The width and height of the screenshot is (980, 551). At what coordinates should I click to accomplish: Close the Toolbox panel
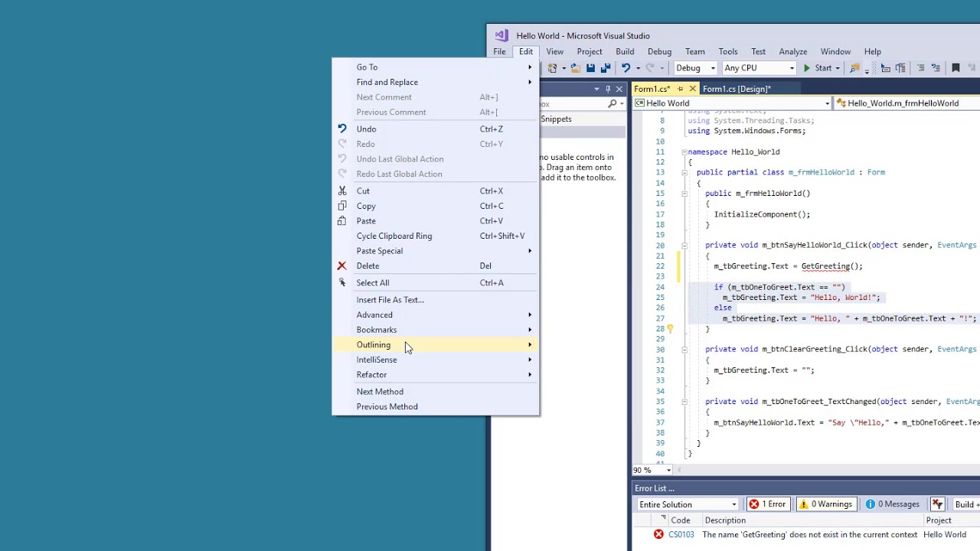619,89
